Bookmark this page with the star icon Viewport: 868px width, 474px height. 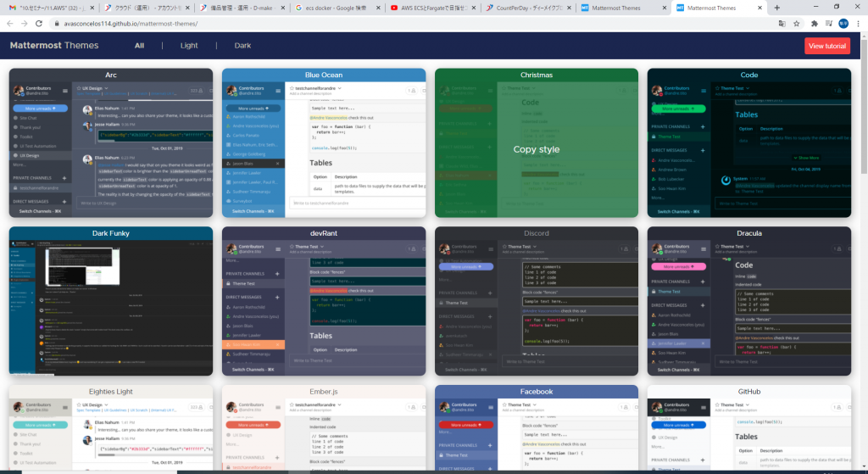[797, 23]
